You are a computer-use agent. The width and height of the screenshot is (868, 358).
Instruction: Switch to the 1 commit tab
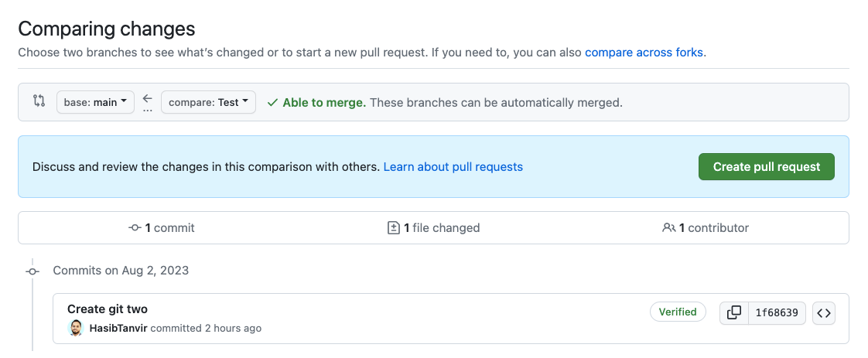point(162,228)
